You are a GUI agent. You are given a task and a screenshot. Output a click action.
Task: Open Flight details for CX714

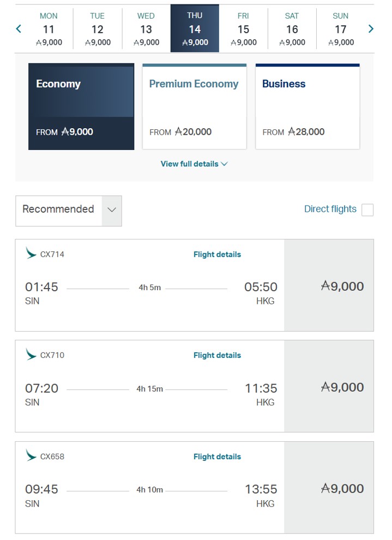click(217, 254)
